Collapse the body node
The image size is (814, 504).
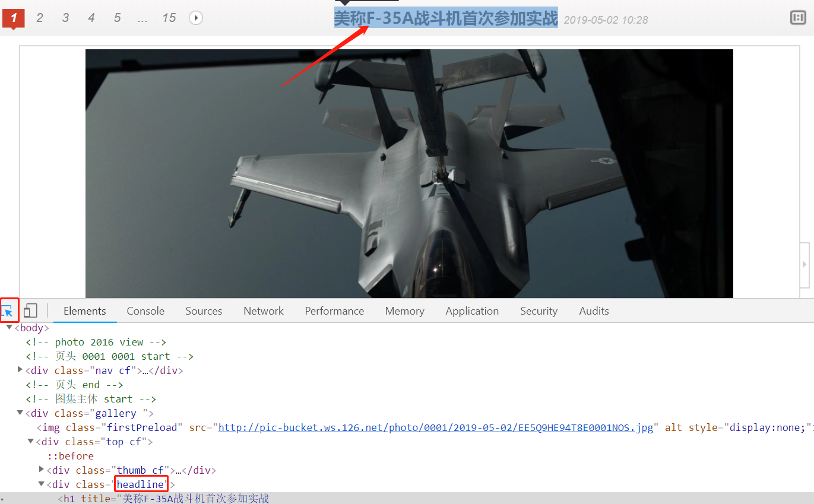[x=9, y=327]
